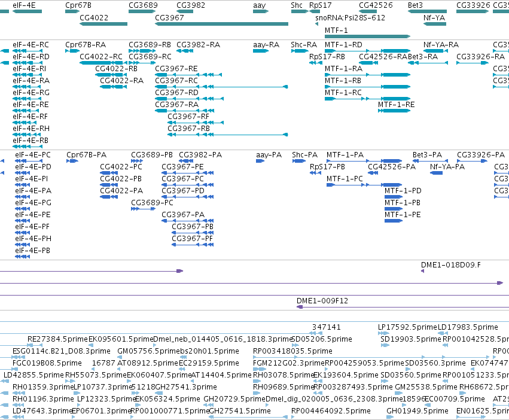Click protein CG4022-PC
This screenshot has width=509, height=420.
click(x=121, y=167)
